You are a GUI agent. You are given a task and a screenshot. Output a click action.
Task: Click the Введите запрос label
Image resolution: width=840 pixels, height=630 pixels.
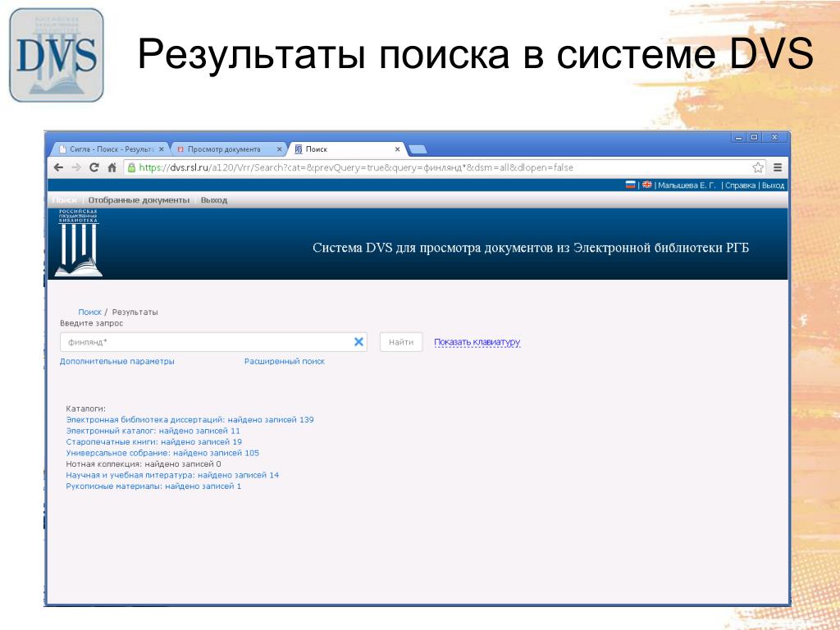91,323
